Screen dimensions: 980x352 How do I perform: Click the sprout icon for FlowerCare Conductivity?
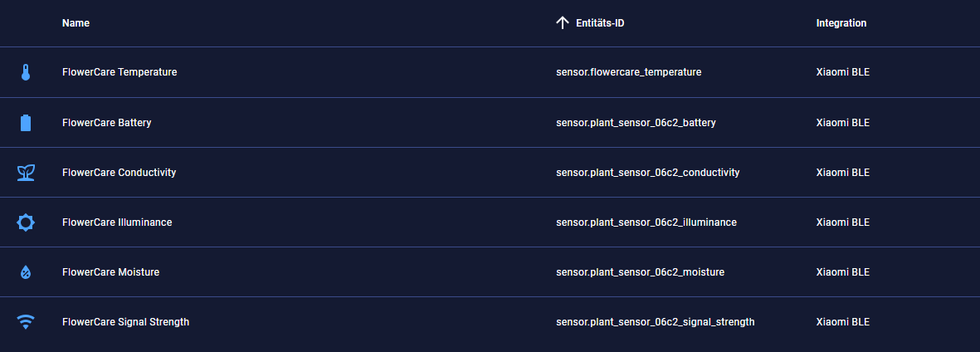tap(26, 173)
